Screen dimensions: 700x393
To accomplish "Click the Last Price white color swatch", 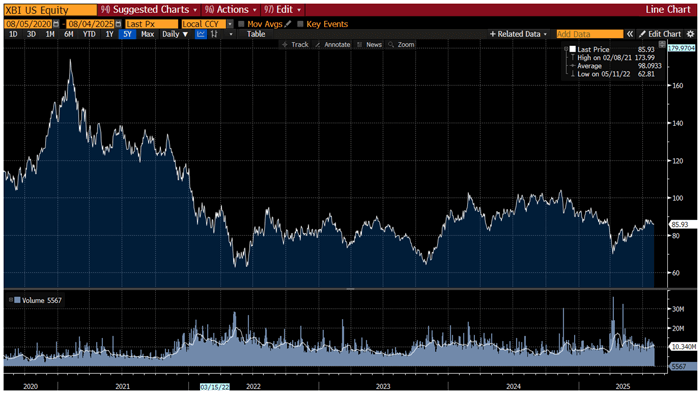I will click(573, 49).
